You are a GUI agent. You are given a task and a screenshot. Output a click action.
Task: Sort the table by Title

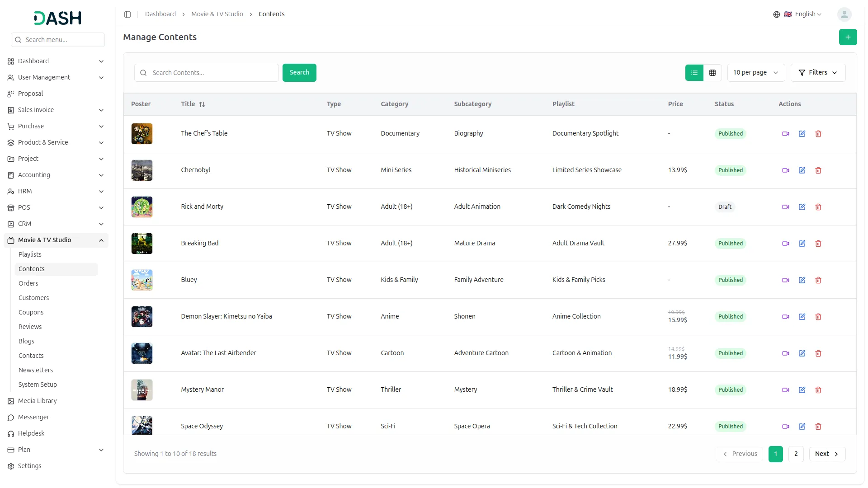[x=193, y=104]
